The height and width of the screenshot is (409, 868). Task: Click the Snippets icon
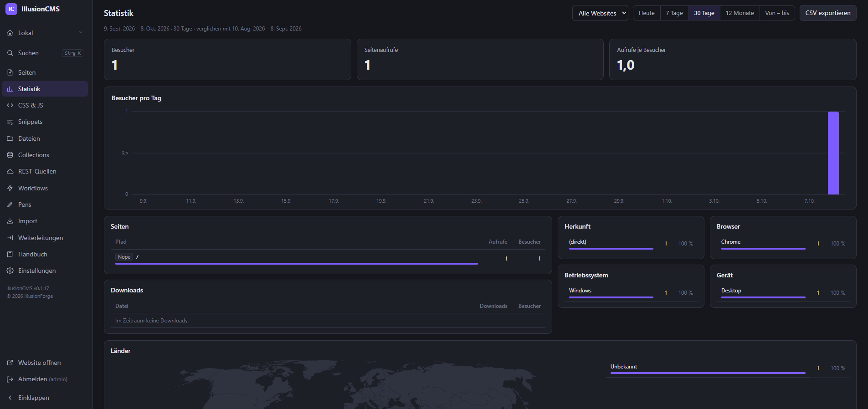(x=10, y=122)
